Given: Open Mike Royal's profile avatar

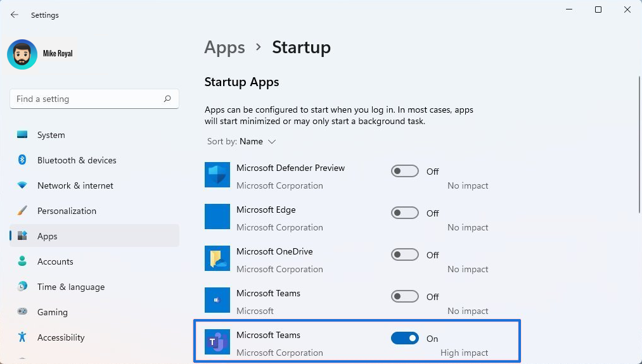Looking at the screenshot, I should [22, 54].
